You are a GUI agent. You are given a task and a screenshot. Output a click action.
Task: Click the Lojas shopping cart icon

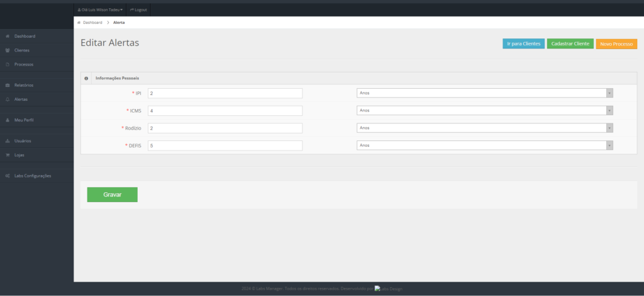[x=7, y=155]
